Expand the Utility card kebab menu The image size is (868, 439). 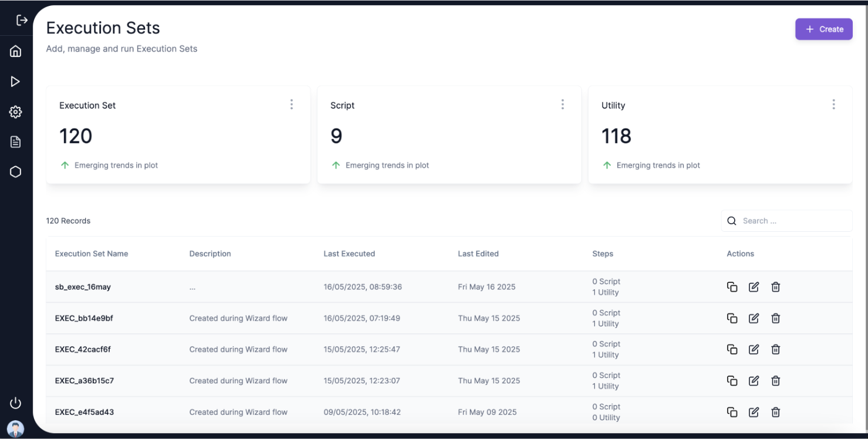(833, 104)
